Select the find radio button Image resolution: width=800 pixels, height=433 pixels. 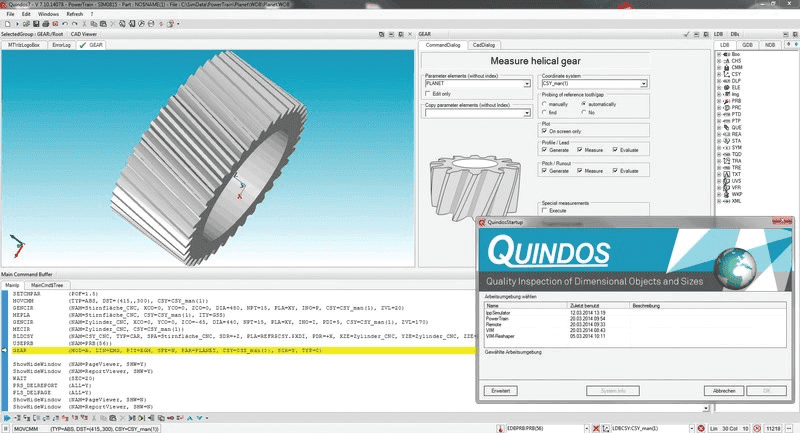pos(544,112)
